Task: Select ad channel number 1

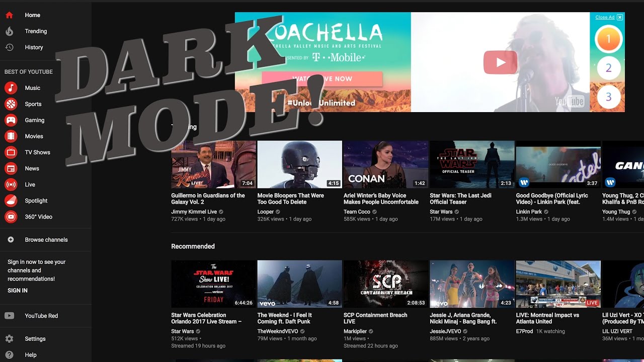Action: click(608, 39)
